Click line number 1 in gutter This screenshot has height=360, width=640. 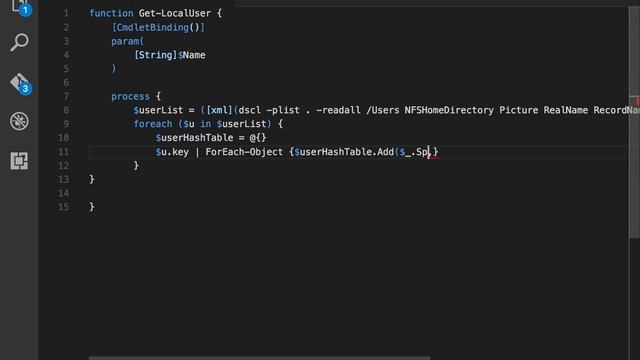tap(66, 13)
